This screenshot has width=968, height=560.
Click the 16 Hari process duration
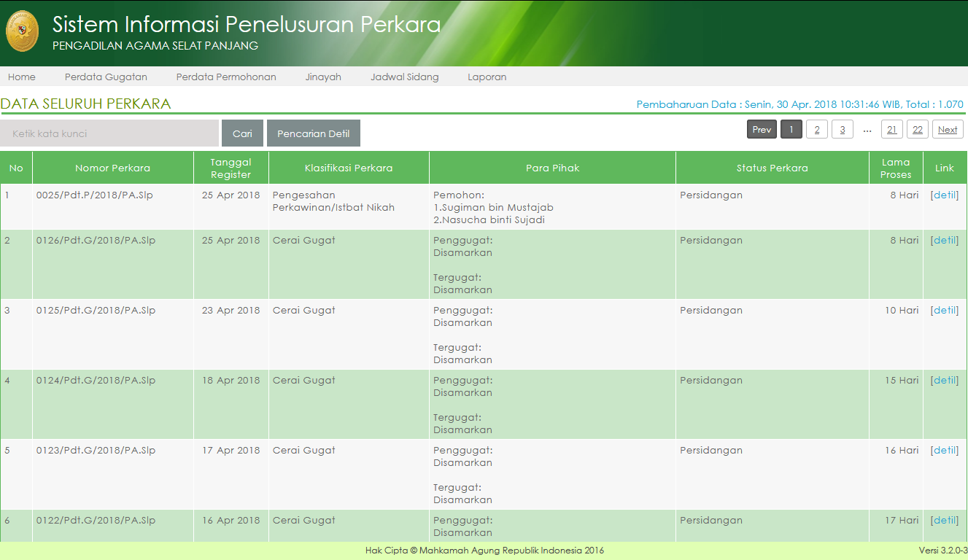902,451
